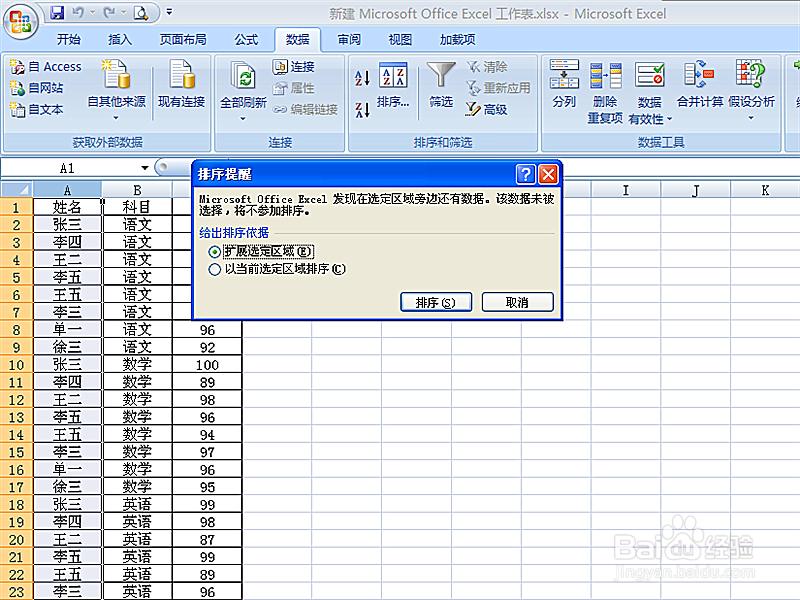Switch to the 开始 tab
The width and height of the screenshot is (800, 600).
tap(68, 40)
